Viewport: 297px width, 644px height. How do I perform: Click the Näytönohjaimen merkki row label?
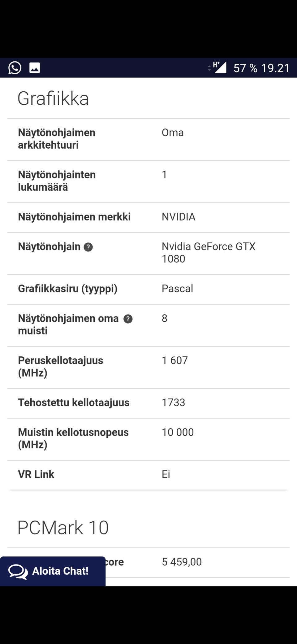point(74,217)
